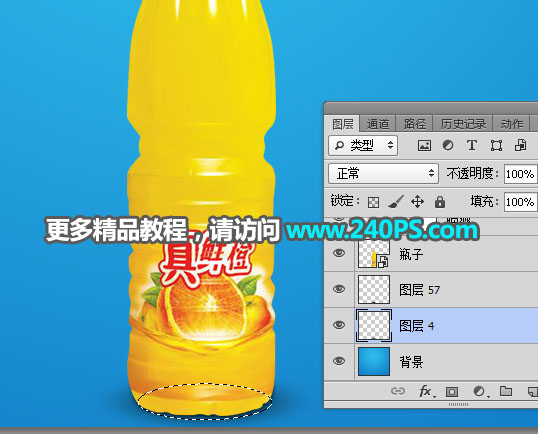Lock transparent pixels checkerboard icon
Image resolution: width=538 pixels, height=434 pixels.
tap(373, 202)
